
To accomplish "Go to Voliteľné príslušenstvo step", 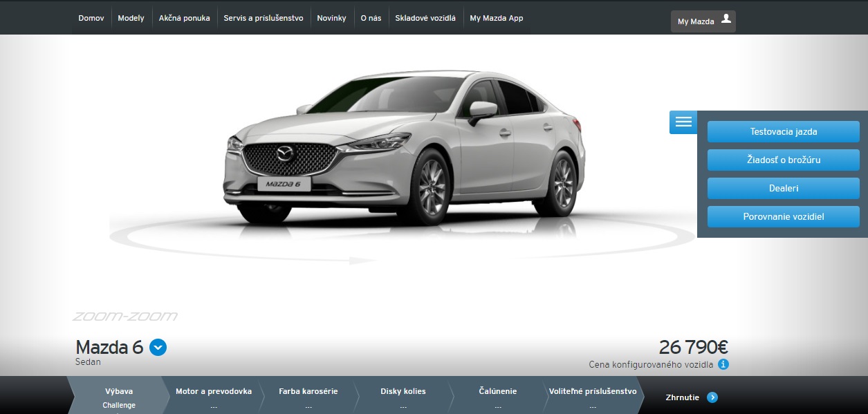I will tap(593, 395).
